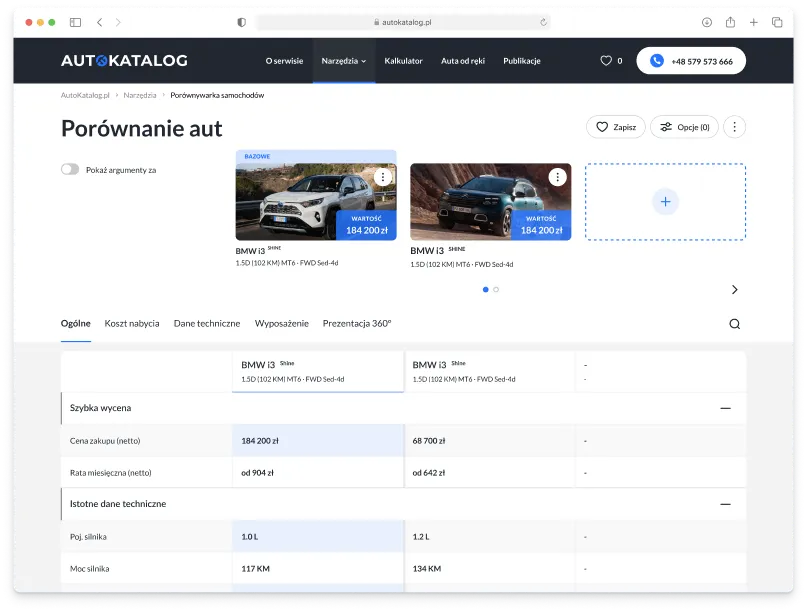
Task: Open the Narzędzia dropdown menu
Action: click(x=343, y=61)
